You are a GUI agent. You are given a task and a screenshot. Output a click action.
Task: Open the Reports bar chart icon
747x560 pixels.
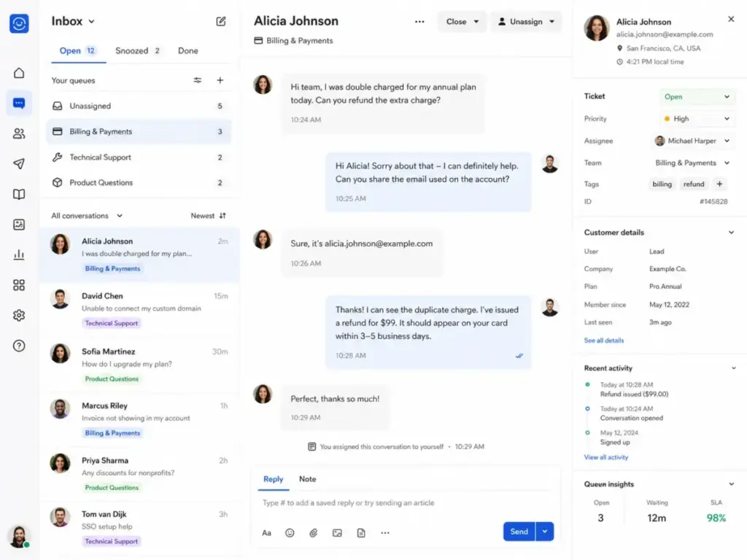(x=19, y=254)
